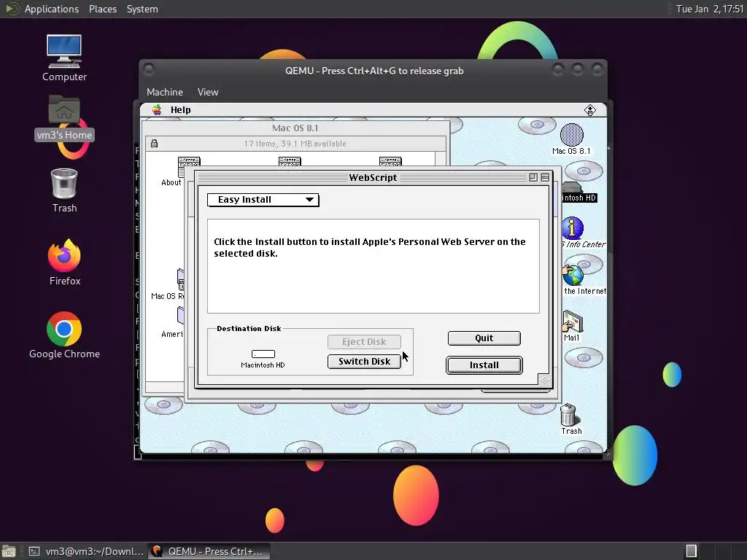Viewport: 747px width, 560px height.
Task: Click the Quit button
Action: 484,338
